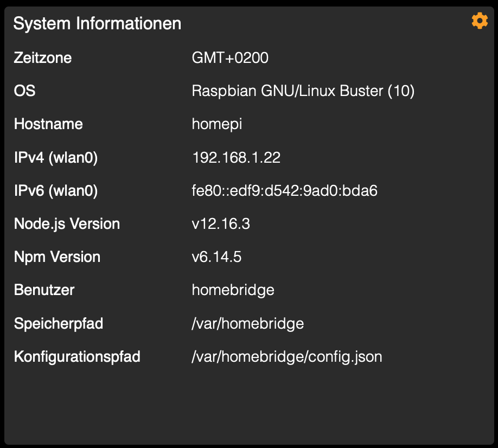
Task: Click the OS row label
Action: pyautogui.click(x=24, y=91)
